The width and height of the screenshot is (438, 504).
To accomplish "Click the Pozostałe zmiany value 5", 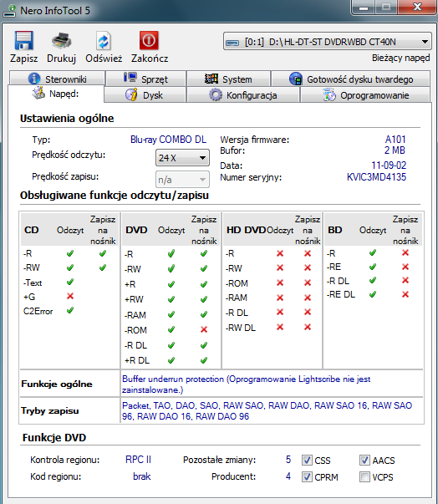I will click(288, 460).
